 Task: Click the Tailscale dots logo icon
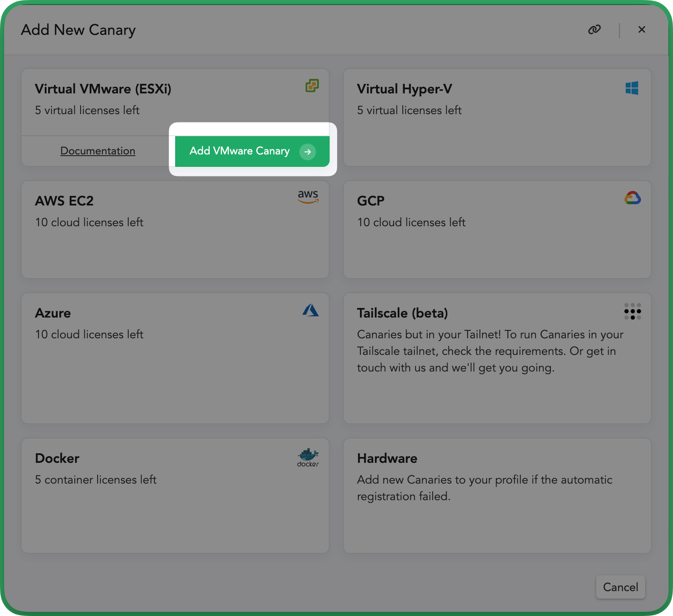click(633, 311)
